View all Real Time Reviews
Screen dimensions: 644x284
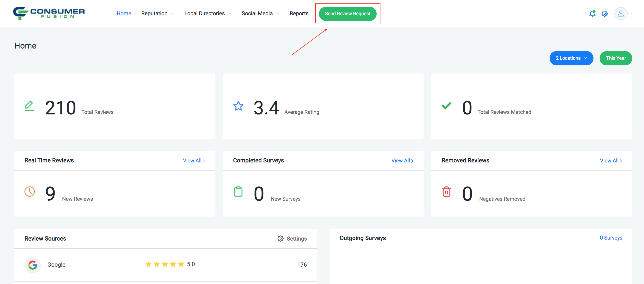tap(194, 161)
